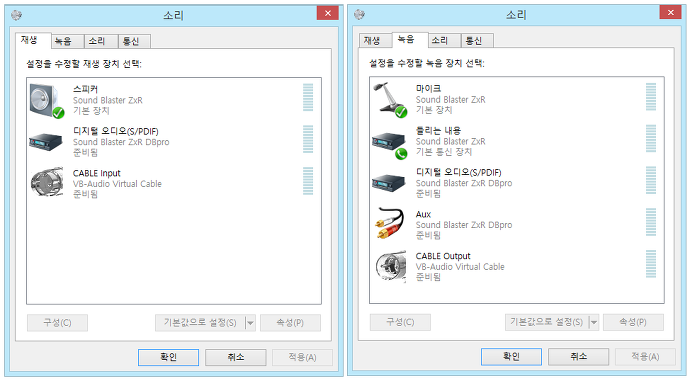Click 구성(C) button in the left window

[57, 323]
